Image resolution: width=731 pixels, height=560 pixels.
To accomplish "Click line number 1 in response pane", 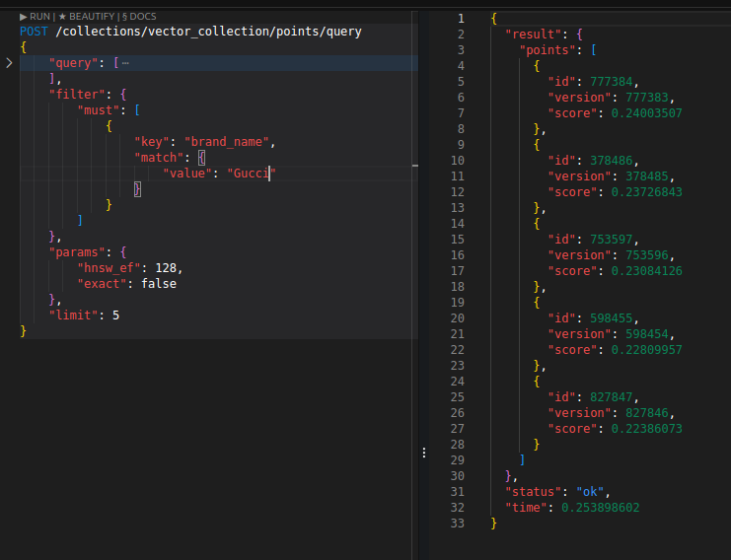I will (461, 19).
